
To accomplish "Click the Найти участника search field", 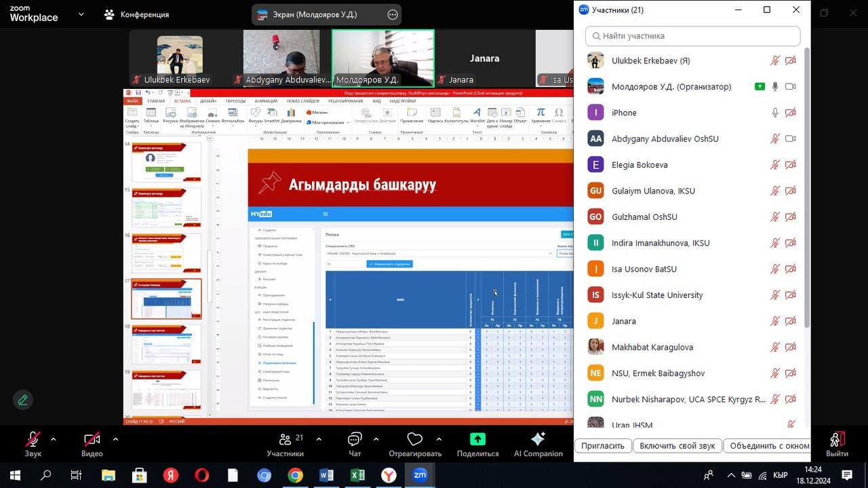I will [692, 36].
